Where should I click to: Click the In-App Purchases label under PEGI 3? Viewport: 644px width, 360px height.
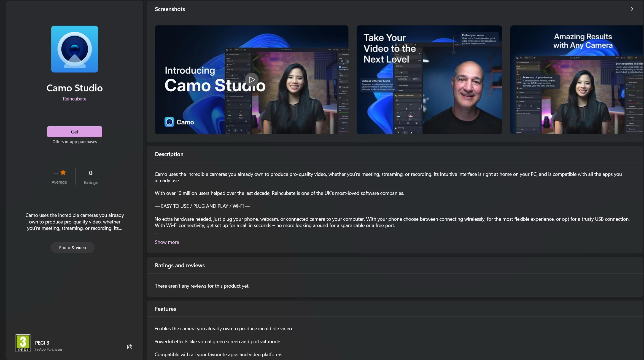[48, 350]
